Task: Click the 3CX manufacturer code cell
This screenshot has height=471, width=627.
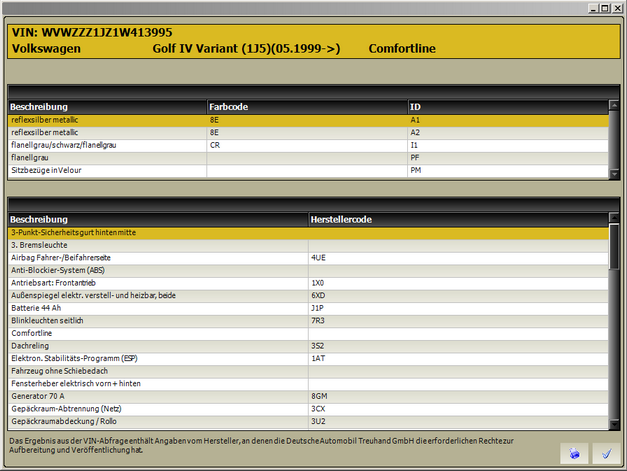Action: click(x=458, y=409)
